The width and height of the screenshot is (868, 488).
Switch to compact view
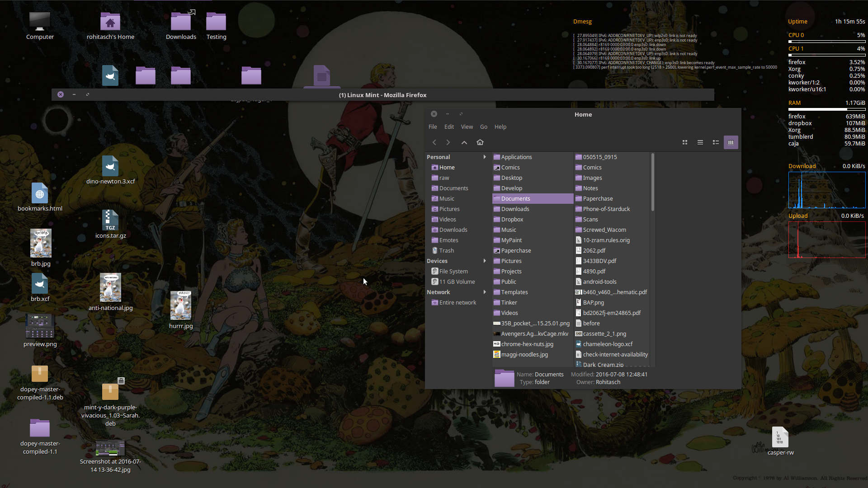(x=716, y=142)
